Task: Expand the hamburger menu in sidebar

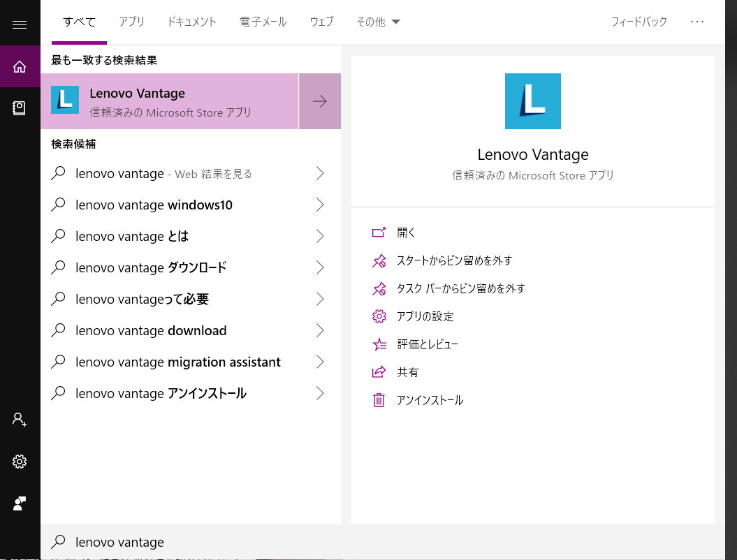Action: pos(20,24)
